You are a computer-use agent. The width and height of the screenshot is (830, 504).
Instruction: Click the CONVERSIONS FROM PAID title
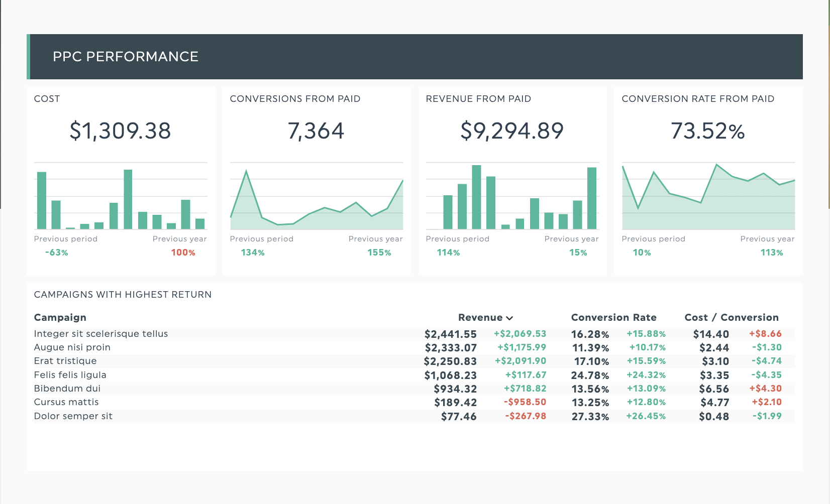[x=295, y=99]
